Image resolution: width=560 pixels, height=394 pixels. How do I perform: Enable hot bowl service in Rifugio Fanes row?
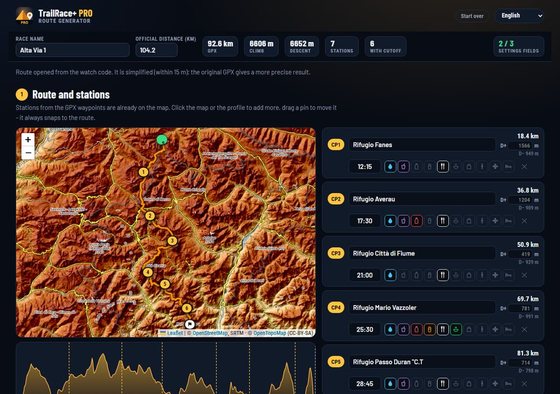(456, 166)
